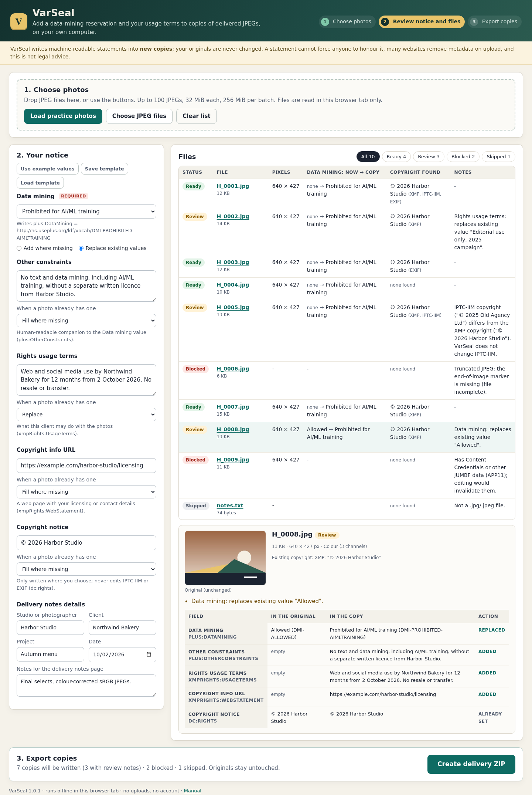Select the 'Review notice and files' step
The width and height of the screenshot is (532, 795).
point(422,22)
